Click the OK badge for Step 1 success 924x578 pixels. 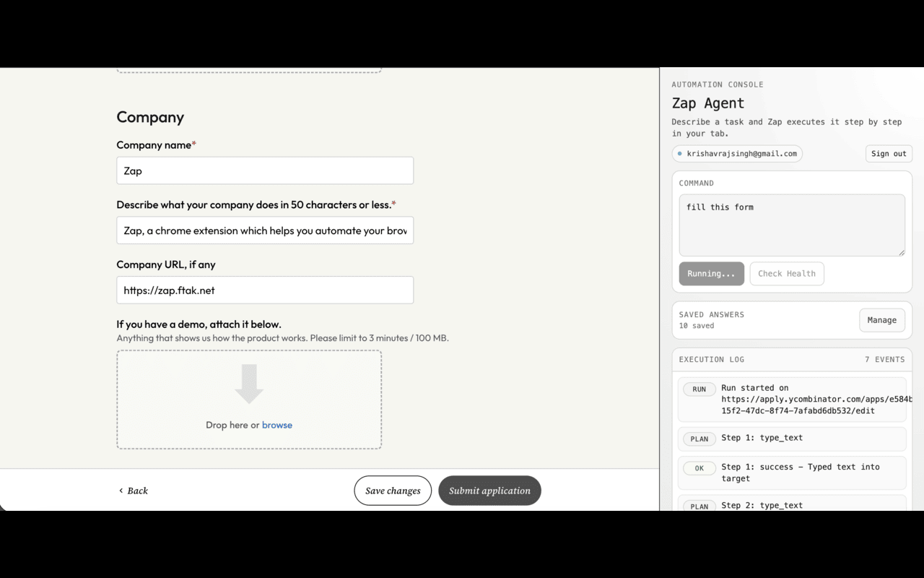click(699, 468)
